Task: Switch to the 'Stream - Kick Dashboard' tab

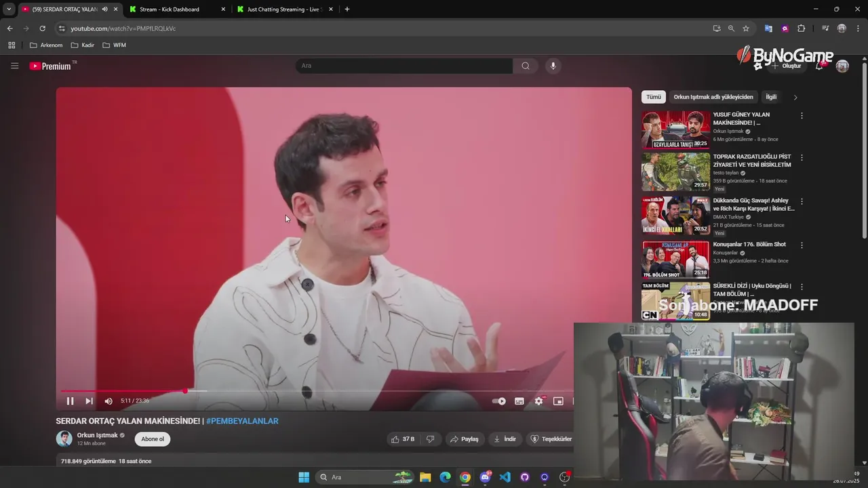Action: [176, 9]
